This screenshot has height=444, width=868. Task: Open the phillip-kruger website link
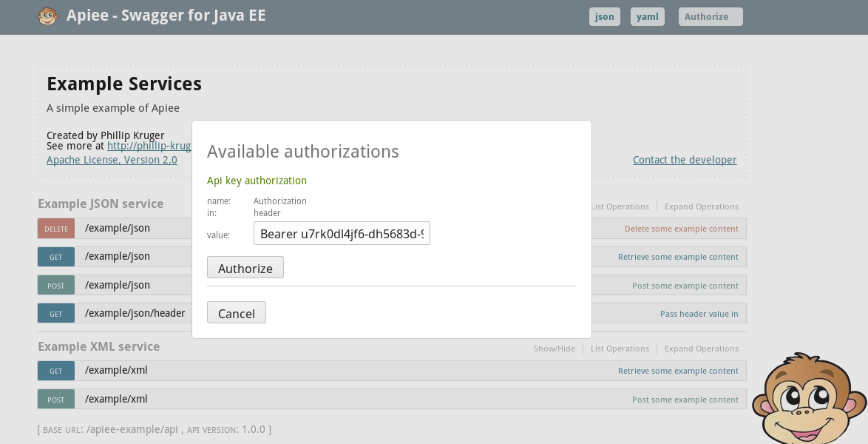pos(149,146)
